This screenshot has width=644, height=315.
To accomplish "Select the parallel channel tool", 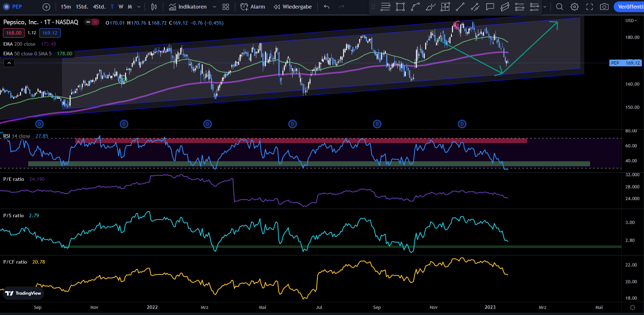I will pyautogui.click(x=505, y=7).
